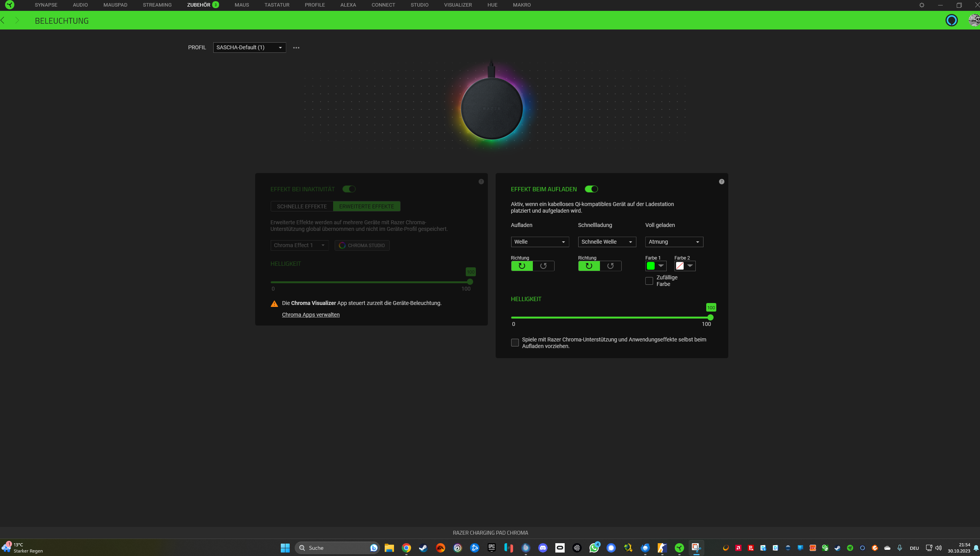The height and width of the screenshot is (556, 980).
Task: Open profile options three-dot menu
Action: (296, 48)
